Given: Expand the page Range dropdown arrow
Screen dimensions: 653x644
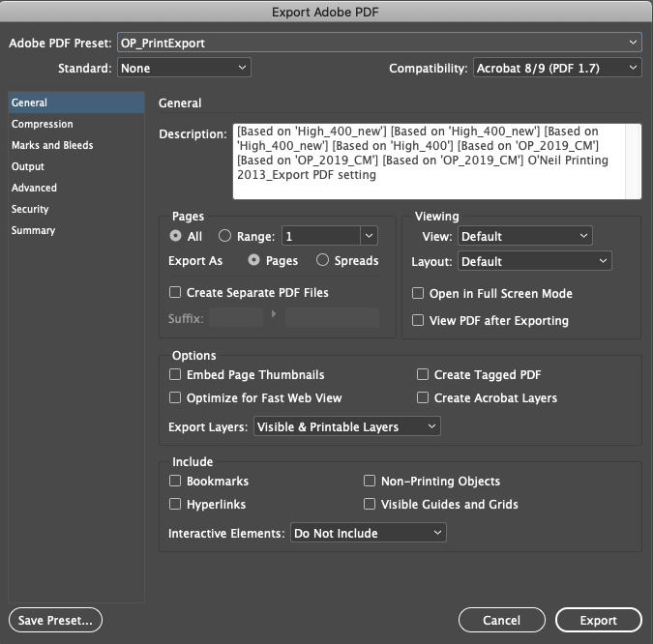Looking at the screenshot, I should [369, 236].
